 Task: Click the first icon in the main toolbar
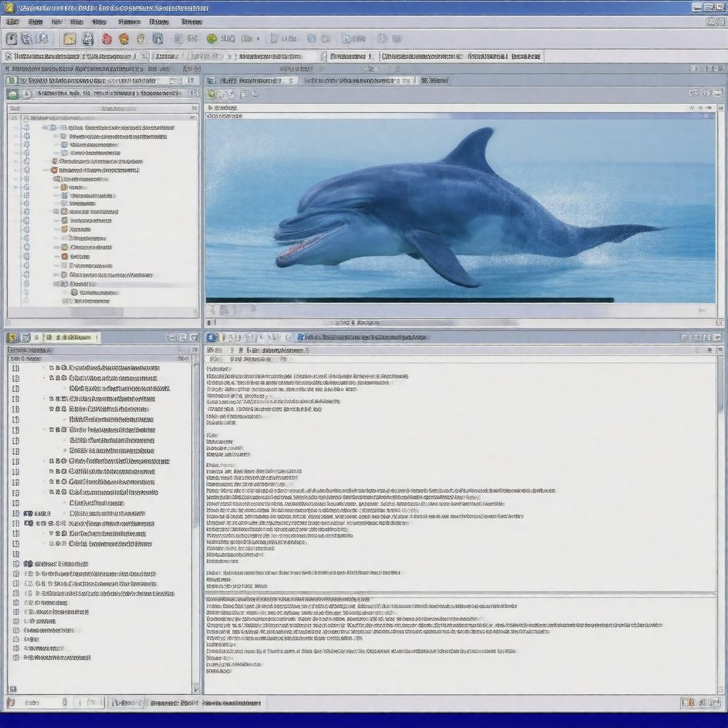pyautogui.click(x=11, y=39)
